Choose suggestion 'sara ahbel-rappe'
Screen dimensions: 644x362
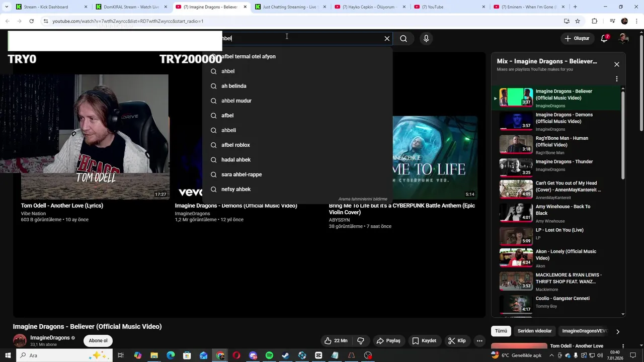pos(297,174)
